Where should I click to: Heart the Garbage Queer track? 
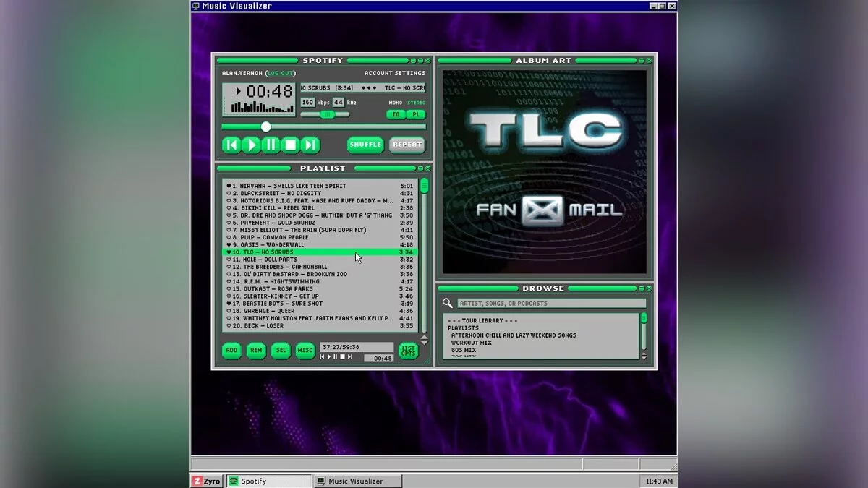coord(229,311)
